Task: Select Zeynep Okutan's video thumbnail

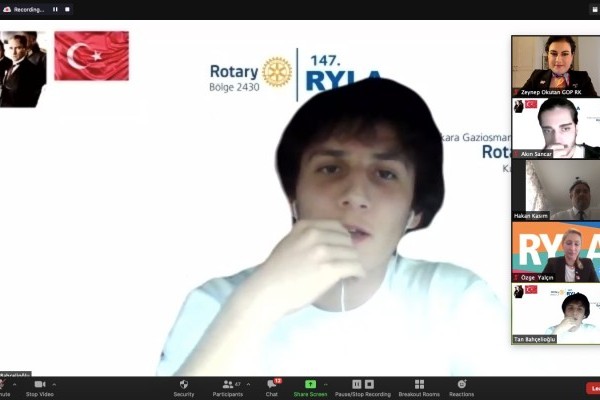Action: tap(556, 66)
